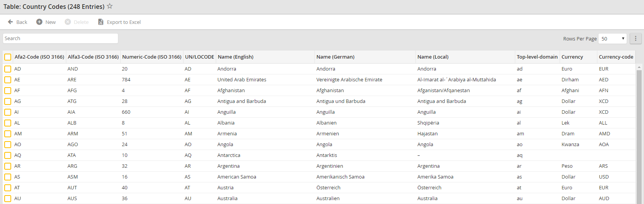Click the Export to Excel icon

pyautogui.click(x=101, y=22)
